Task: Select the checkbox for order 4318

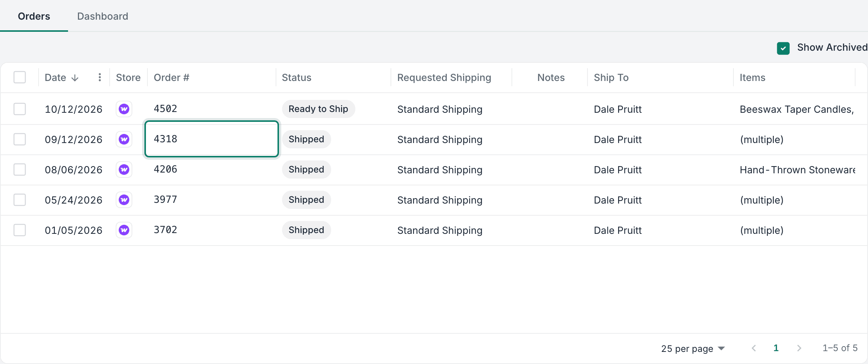Action: coord(20,139)
